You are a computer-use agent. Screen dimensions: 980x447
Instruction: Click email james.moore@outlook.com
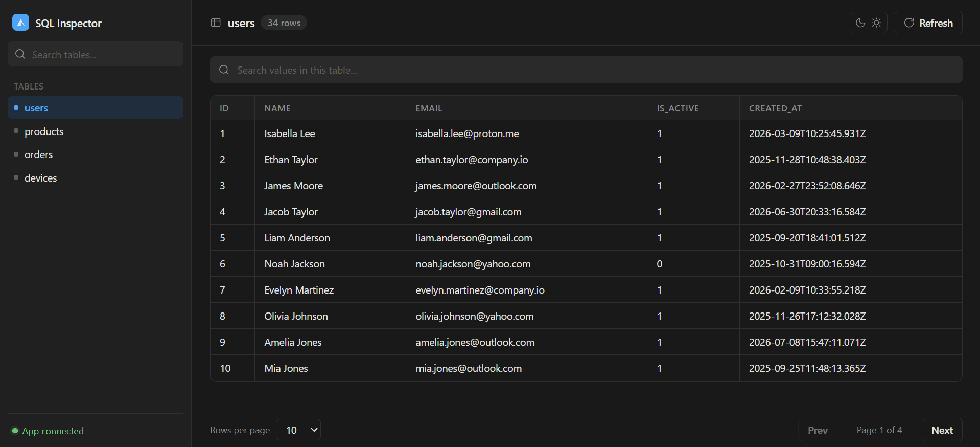(x=476, y=186)
